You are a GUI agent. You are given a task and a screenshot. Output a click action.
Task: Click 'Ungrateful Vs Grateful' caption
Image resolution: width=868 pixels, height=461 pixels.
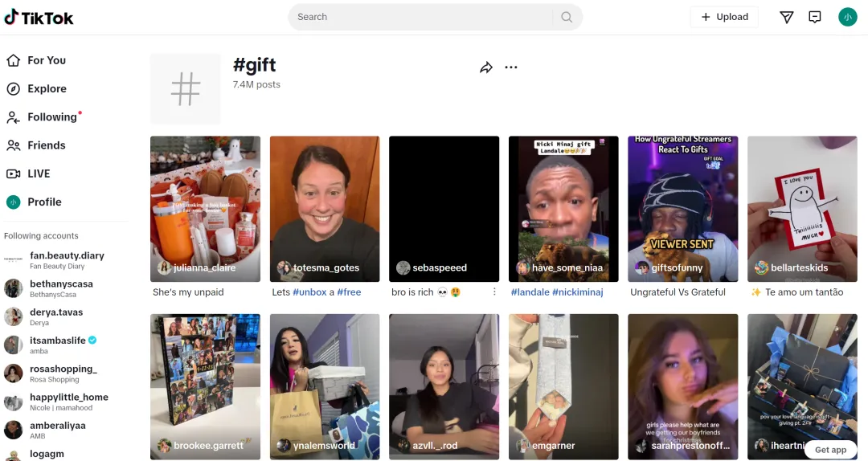point(678,292)
